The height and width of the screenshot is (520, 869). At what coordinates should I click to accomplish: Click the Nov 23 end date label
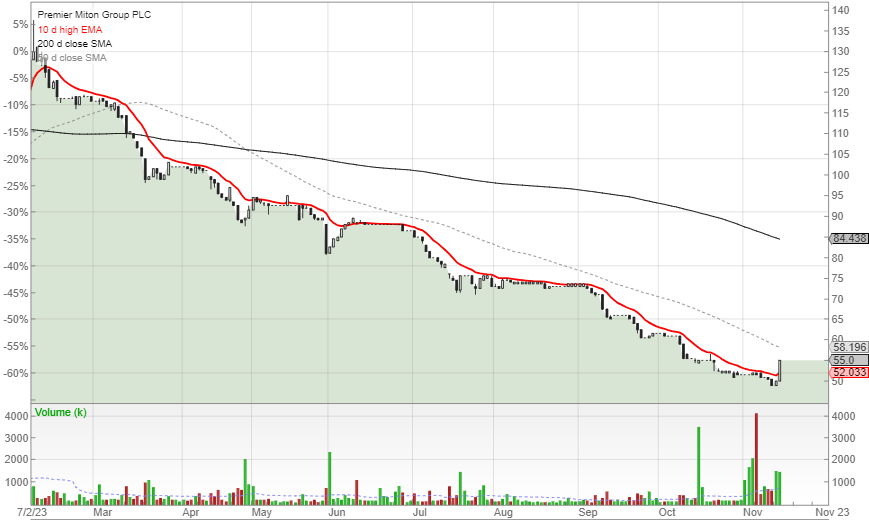pos(832,512)
